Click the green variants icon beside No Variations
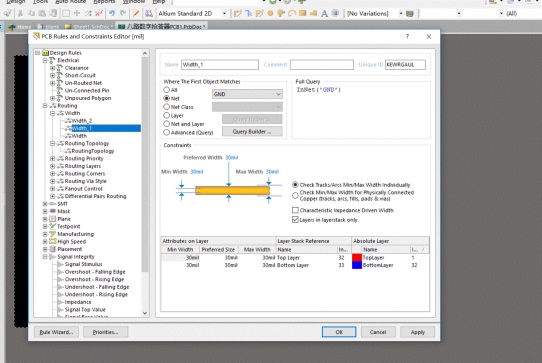 410,13
